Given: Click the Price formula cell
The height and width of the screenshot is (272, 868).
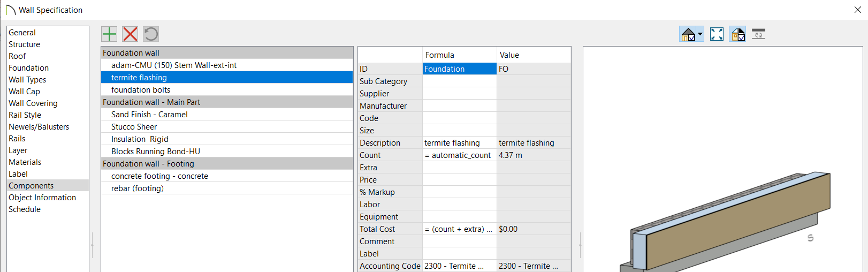Looking at the screenshot, I should tap(460, 180).
